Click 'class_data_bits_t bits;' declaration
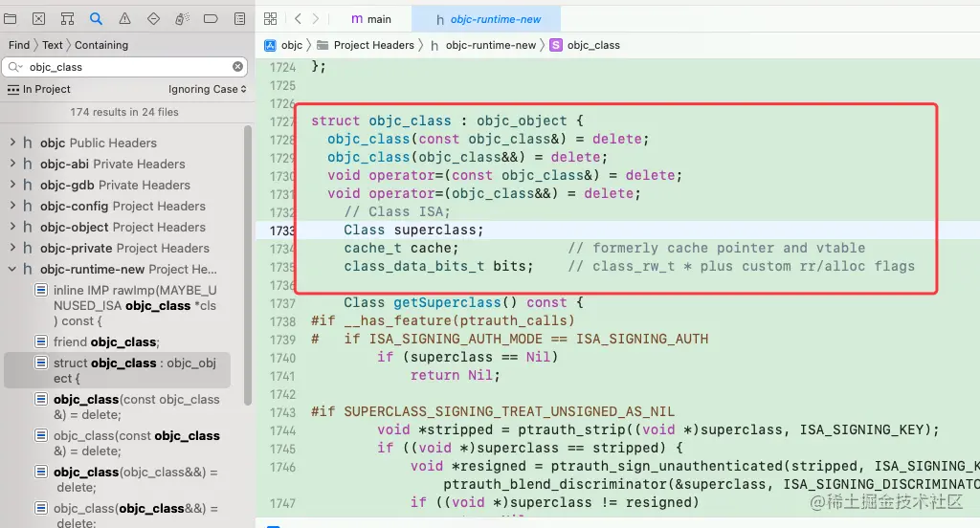This screenshot has height=528, width=980. coord(438,266)
